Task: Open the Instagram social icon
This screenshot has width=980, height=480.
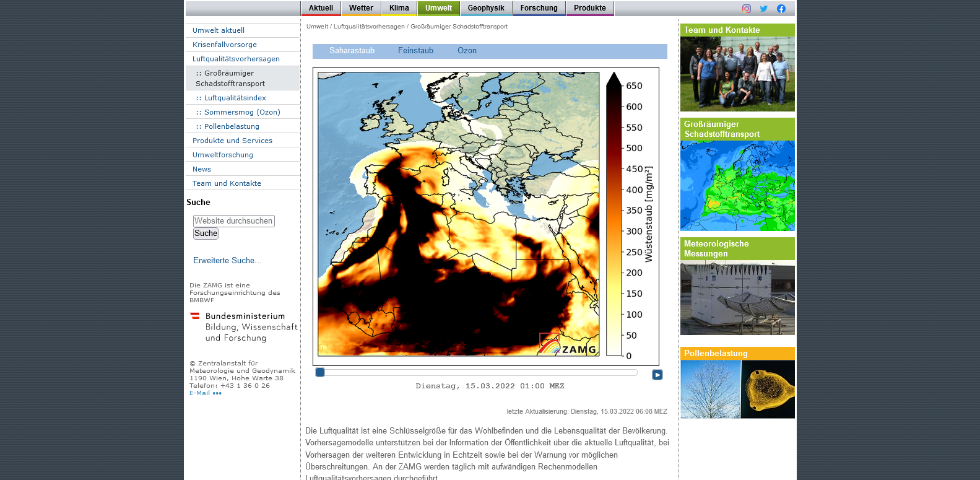Action: click(x=746, y=9)
